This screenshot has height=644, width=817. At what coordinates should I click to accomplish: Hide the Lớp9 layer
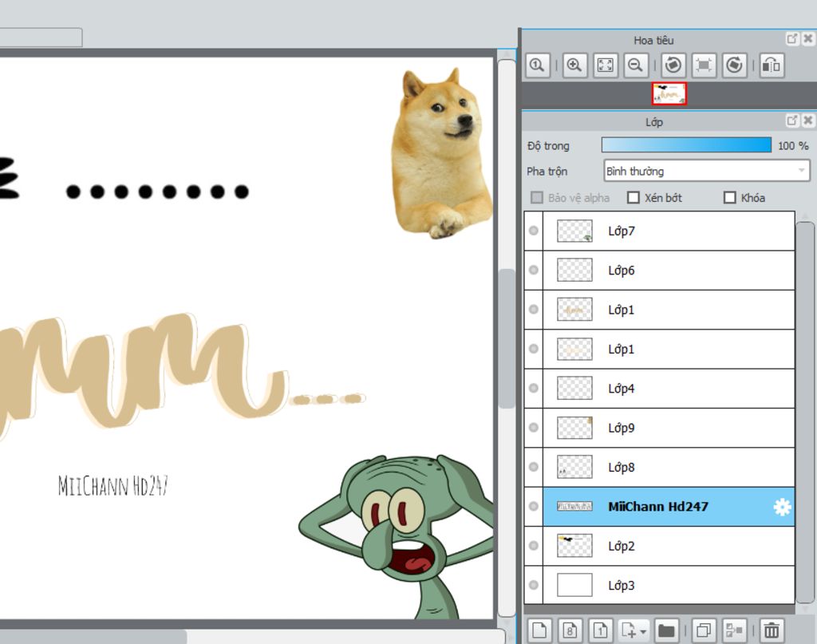(534, 427)
